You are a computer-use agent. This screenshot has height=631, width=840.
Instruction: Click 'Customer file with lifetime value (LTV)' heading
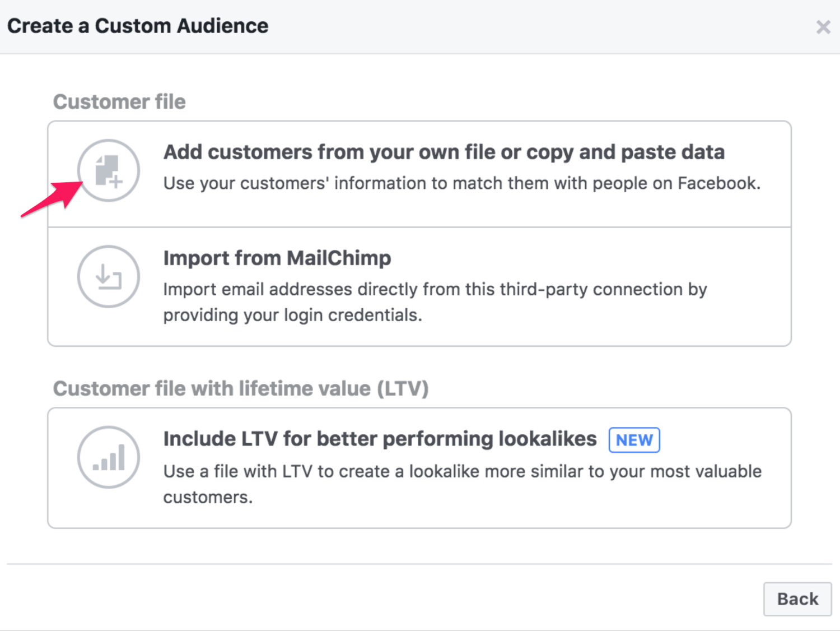241,388
